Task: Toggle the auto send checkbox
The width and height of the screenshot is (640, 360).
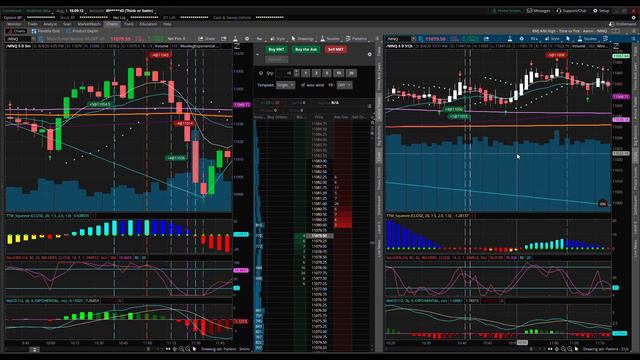Action: coord(302,85)
